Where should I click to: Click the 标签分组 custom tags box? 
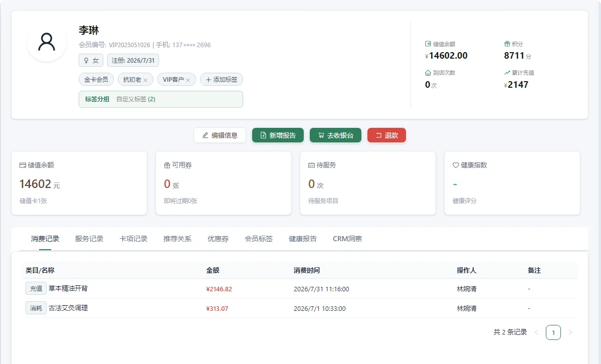tap(161, 99)
